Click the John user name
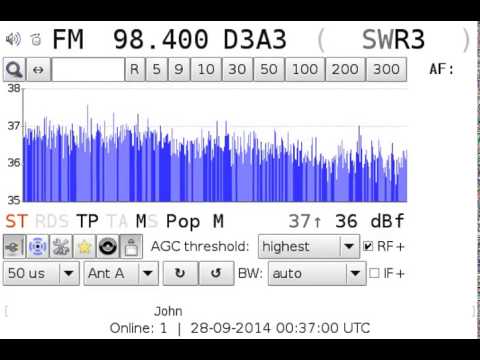480x360 pixels. 168,311
